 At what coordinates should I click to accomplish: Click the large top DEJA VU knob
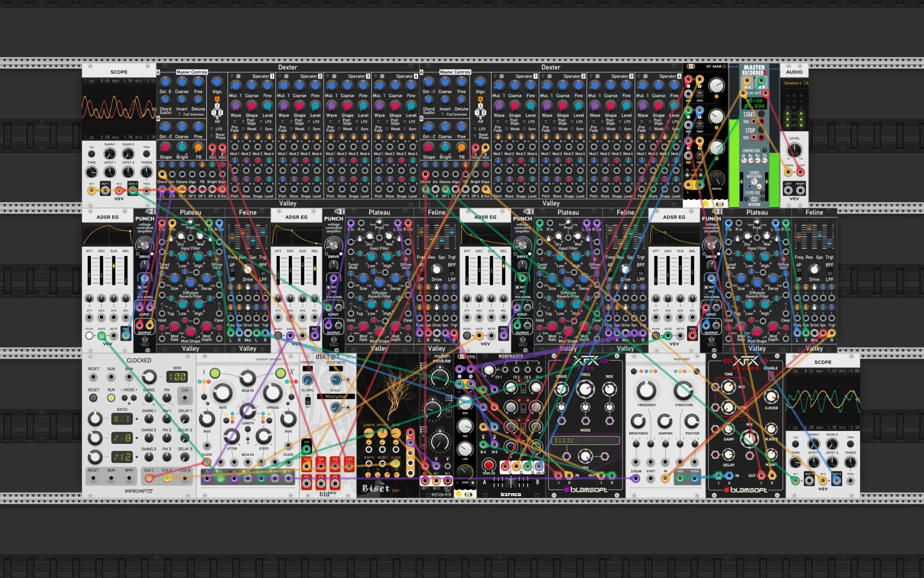[247, 378]
